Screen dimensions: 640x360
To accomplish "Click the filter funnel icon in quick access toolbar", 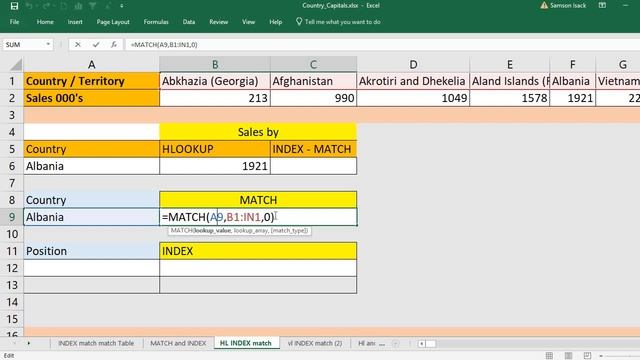I will [93, 6].
